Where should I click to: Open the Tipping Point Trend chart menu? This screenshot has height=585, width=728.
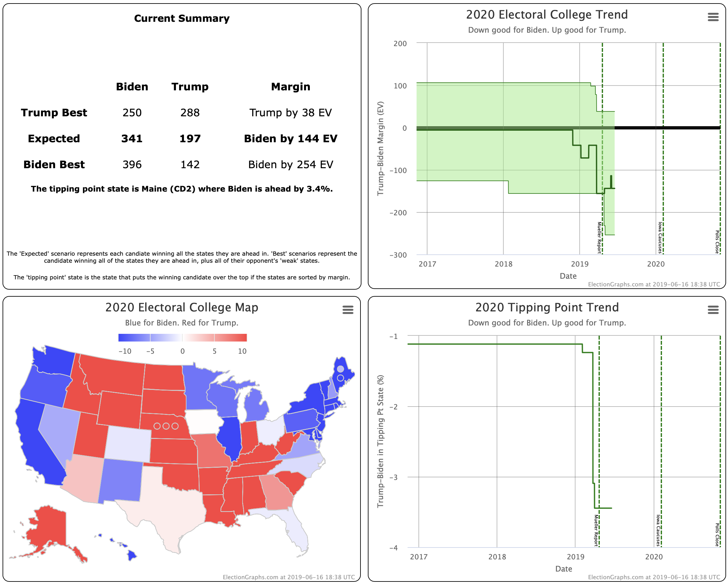click(x=713, y=309)
